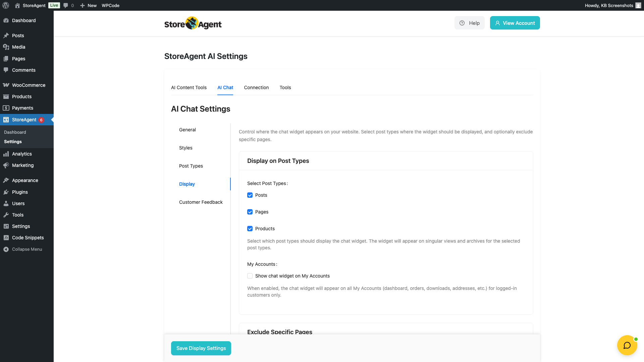Image resolution: width=644 pixels, height=362 pixels.
Task: Click the Code Snippets icon
Action: [x=6, y=238]
